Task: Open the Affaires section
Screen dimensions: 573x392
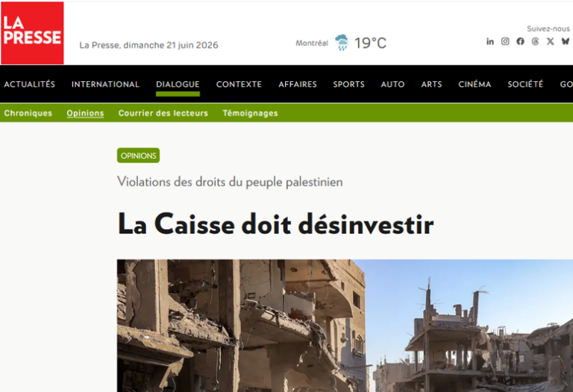Action: pos(298,84)
